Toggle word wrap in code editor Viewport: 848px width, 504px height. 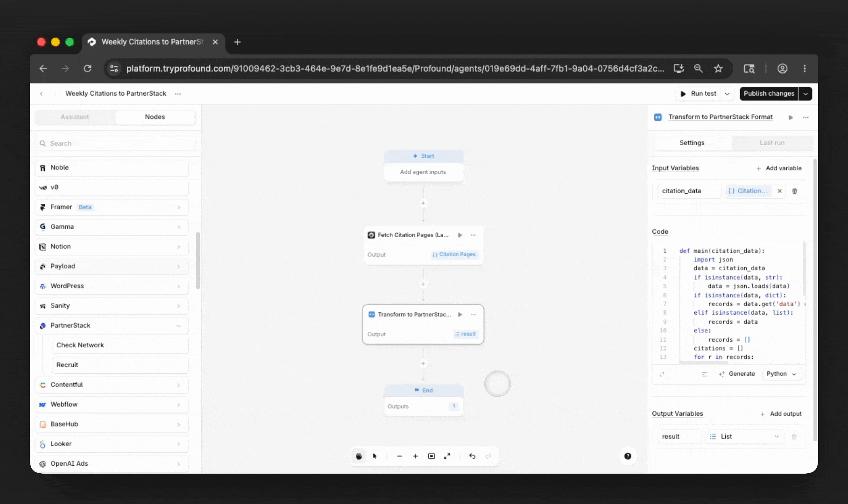[x=704, y=374]
